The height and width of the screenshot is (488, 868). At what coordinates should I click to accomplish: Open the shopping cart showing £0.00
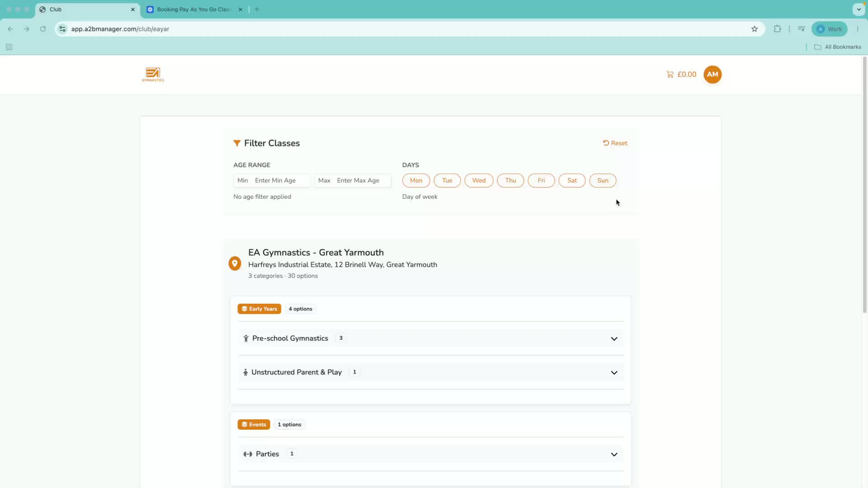(x=681, y=75)
